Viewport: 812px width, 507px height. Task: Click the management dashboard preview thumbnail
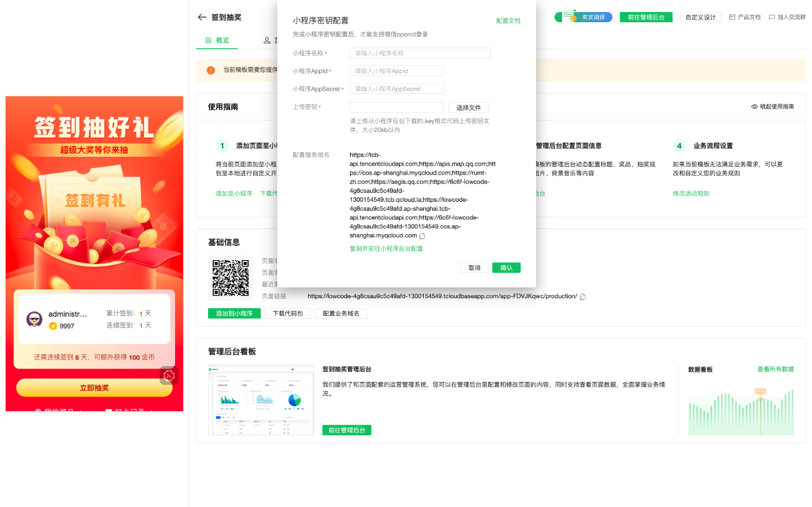261,400
